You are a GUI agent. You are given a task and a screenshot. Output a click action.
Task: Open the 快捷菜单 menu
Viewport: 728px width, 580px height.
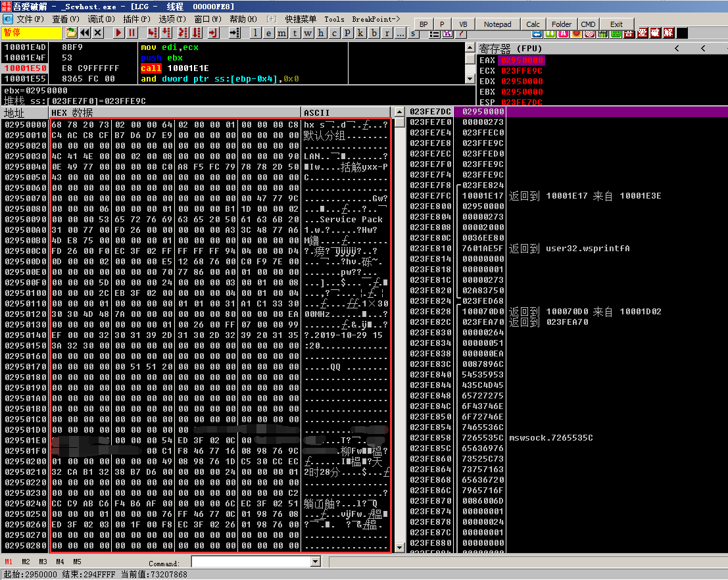(301, 19)
